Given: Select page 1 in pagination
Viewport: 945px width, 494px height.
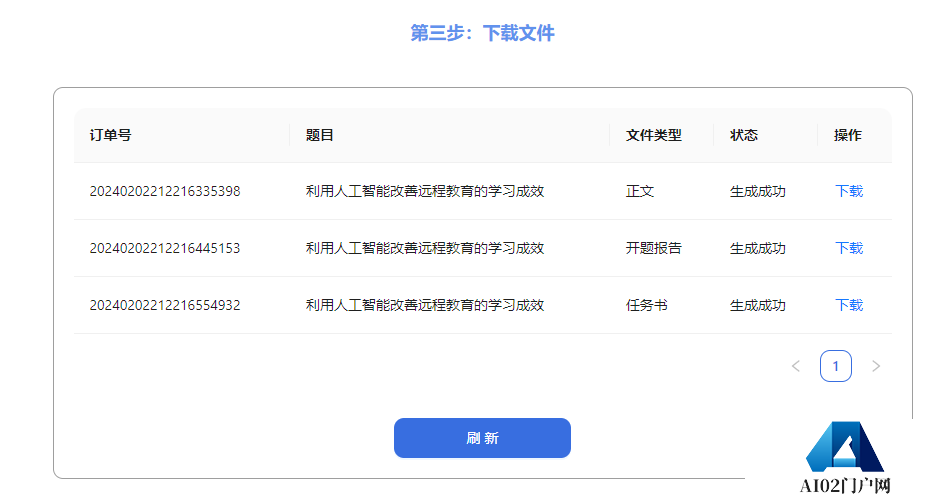Looking at the screenshot, I should click(x=835, y=366).
